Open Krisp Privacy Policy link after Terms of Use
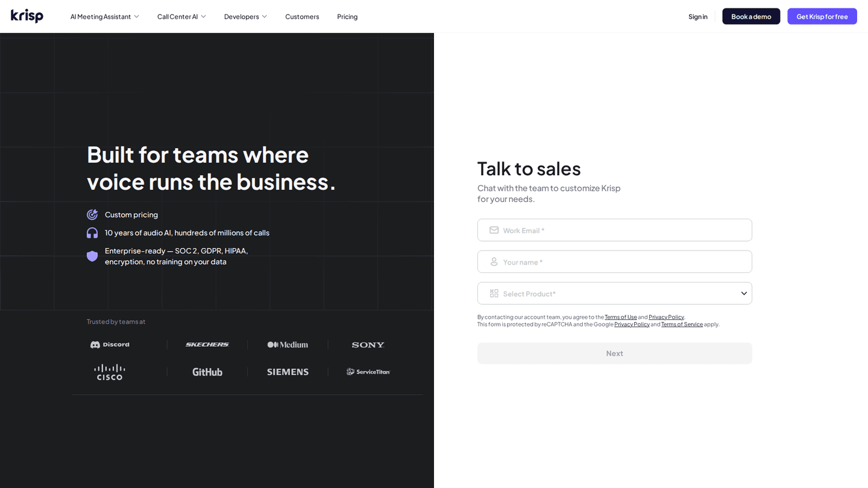This screenshot has width=868, height=488. pos(666,317)
